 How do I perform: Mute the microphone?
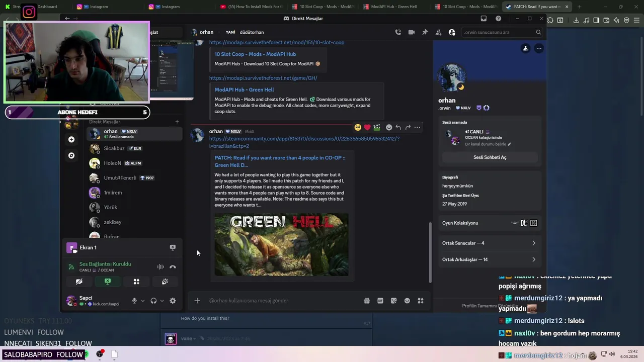[x=134, y=301]
